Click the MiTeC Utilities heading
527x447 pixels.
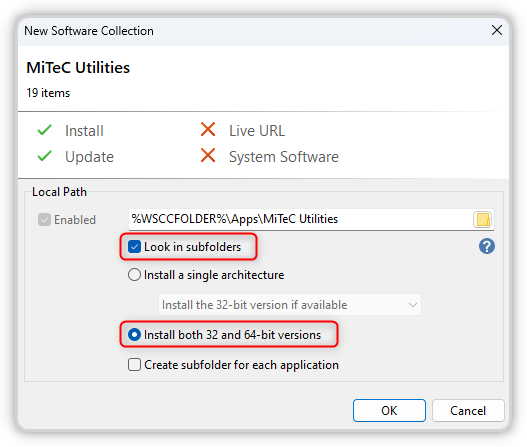pos(78,68)
